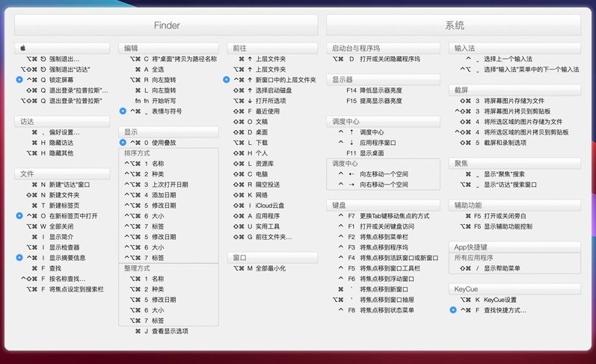Click the Apple logo section header
This screenshot has height=364, width=596.
pyautogui.click(x=62, y=49)
